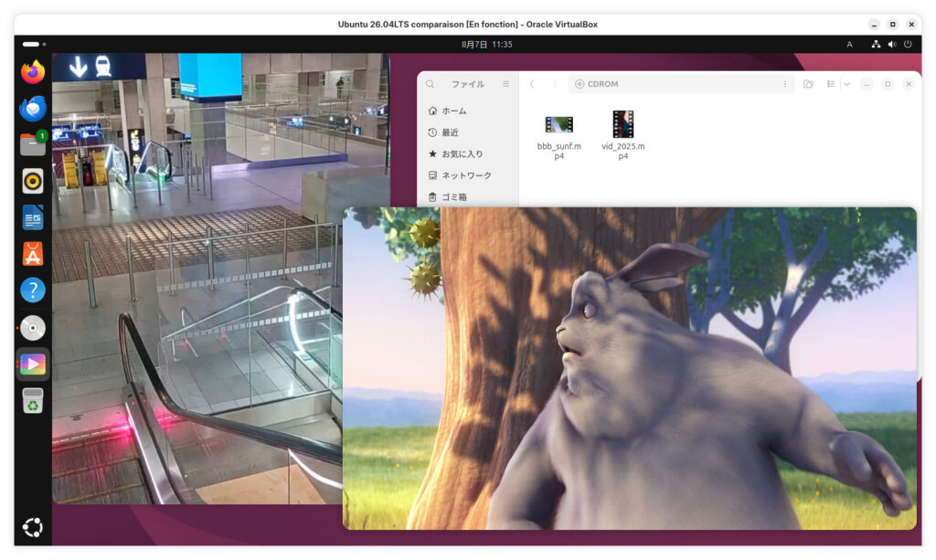Open the Files app in the dock
936x560 pixels.
pyautogui.click(x=33, y=144)
